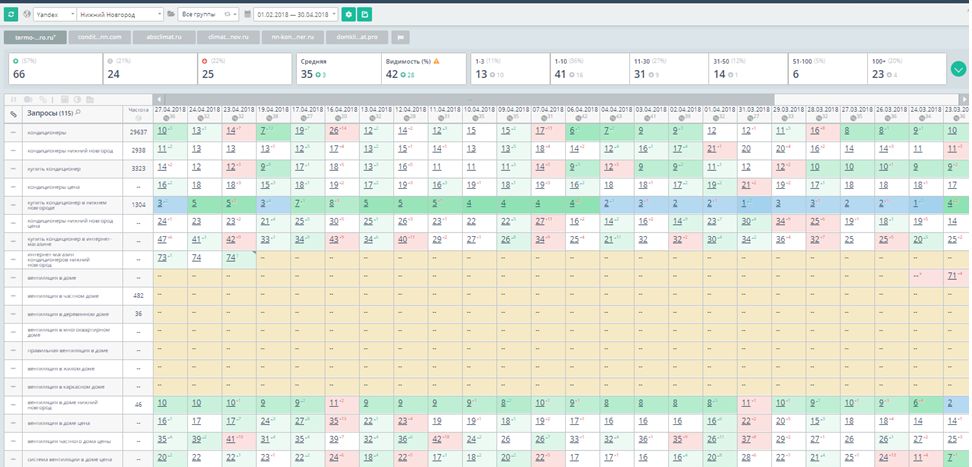
Task: Click the oval tag icon in table toolbar
Action: [x=28, y=99]
